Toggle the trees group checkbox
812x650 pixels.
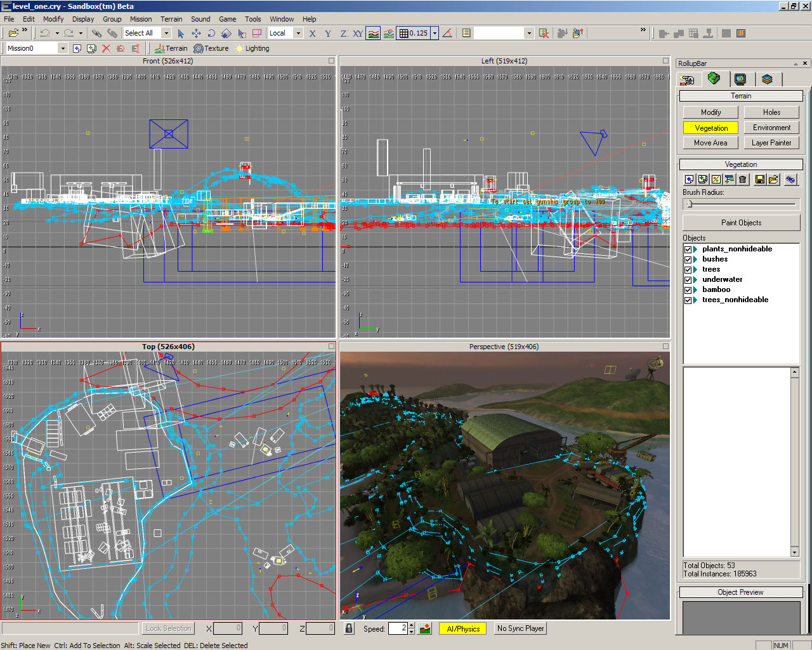[688, 270]
